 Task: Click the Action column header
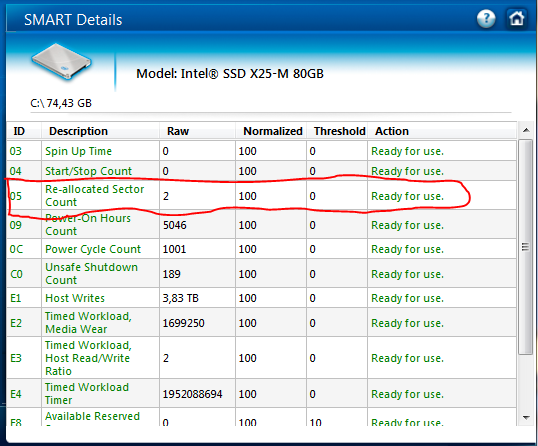pyautogui.click(x=392, y=131)
